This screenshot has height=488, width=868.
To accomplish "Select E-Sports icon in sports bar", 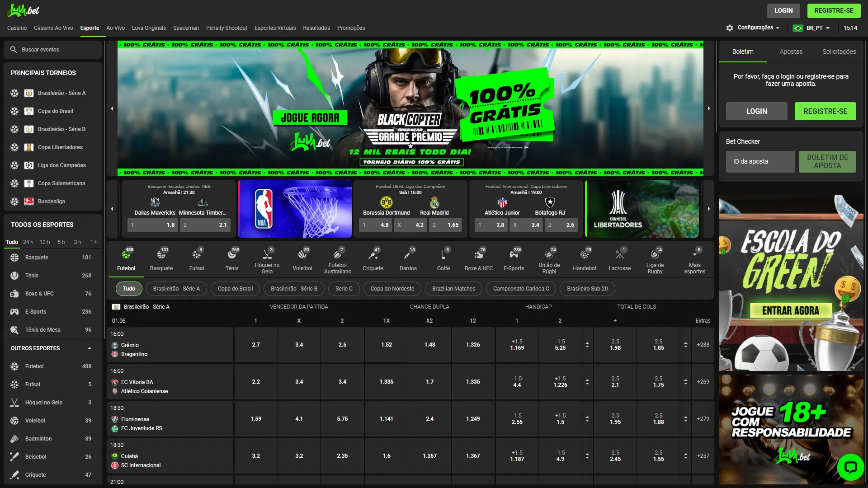I will click(514, 255).
